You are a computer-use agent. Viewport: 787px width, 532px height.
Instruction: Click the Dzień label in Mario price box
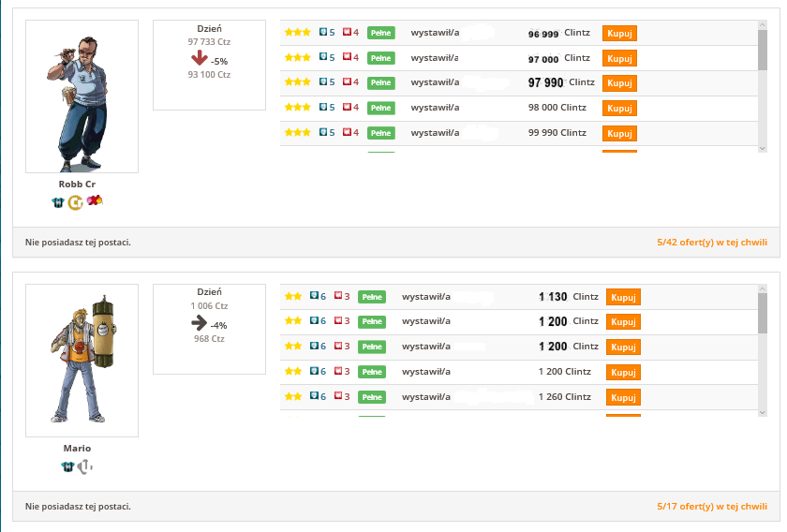pyautogui.click(x=209, y=291)
